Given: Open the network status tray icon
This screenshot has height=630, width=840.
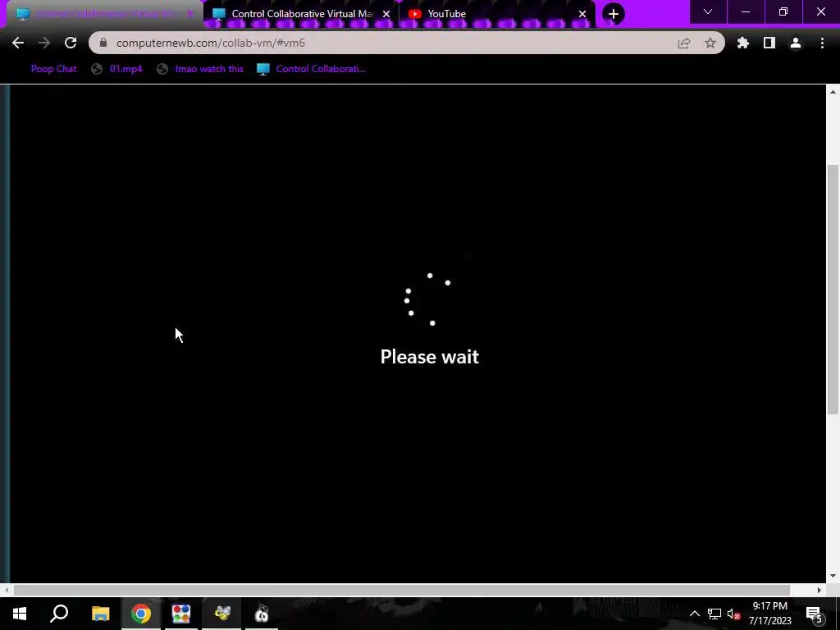Looking at the screenshot, I should click(x=714, y=614).
